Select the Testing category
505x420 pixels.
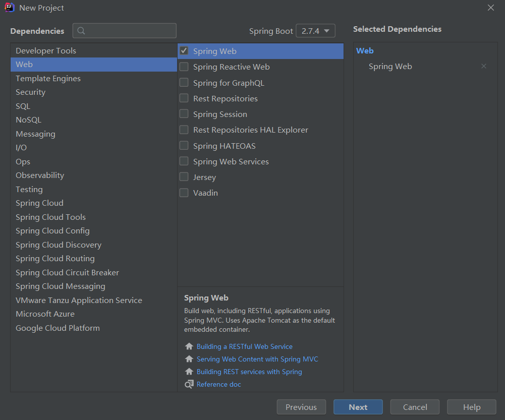[x=94, y=189]
